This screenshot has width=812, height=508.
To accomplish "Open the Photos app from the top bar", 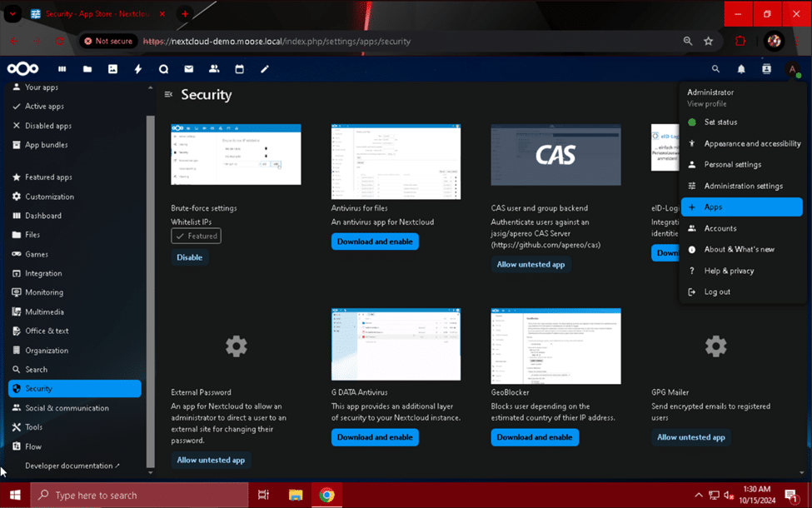I will (x=113, y=69).
